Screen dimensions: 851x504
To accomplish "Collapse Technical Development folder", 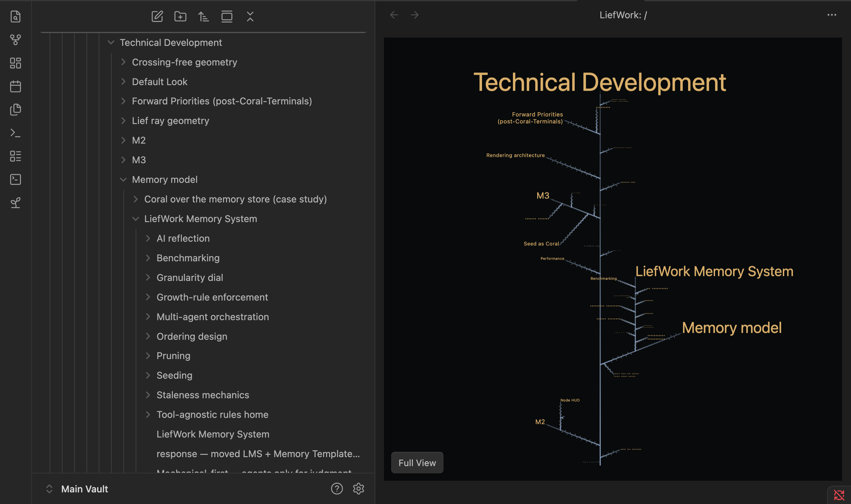I will tap(111, 43).
